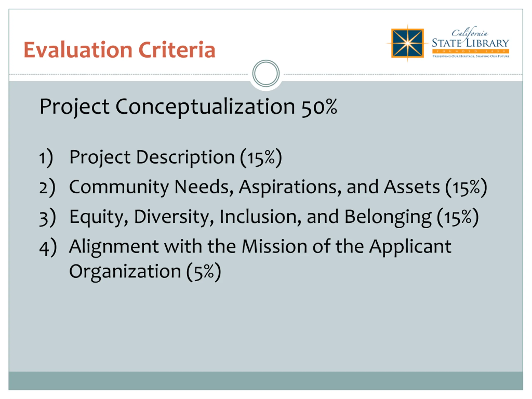This screenshot has width=532, height=399.
Task: Select the circle ornament on the divider
Action: coord(266,73)
